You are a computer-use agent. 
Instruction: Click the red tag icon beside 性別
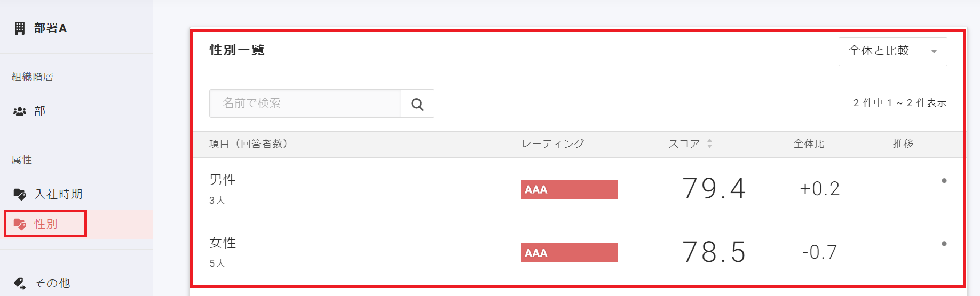(x=20, y=224)
